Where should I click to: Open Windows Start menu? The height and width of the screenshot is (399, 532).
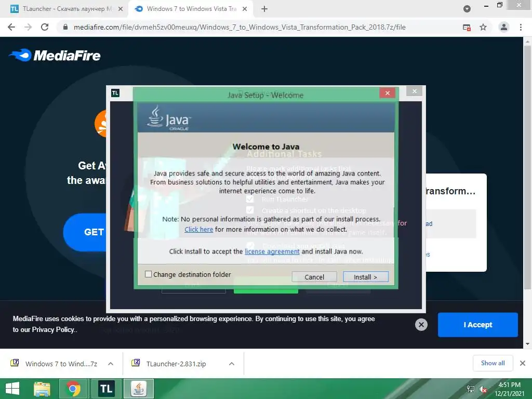[12, 389]
